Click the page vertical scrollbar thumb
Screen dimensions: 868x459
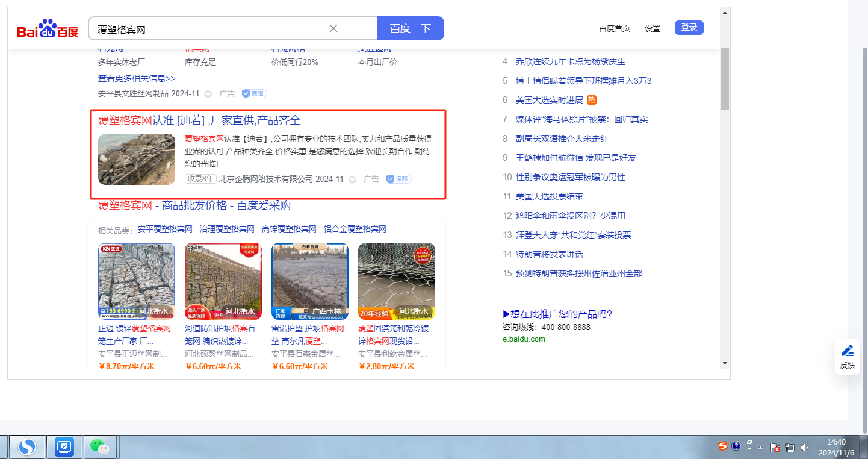pos(725,78)
